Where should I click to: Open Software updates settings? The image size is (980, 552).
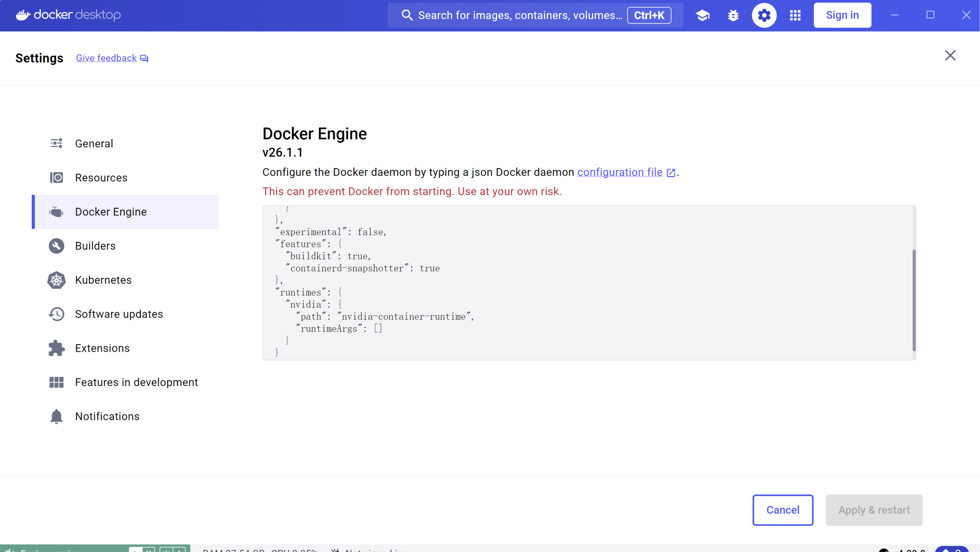[119, 314]
